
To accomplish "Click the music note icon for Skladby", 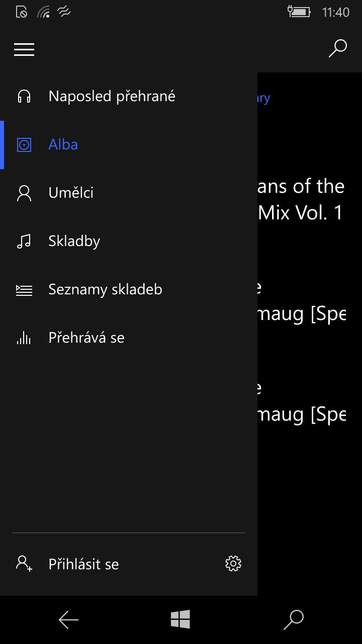I will (x=24, y=241).
